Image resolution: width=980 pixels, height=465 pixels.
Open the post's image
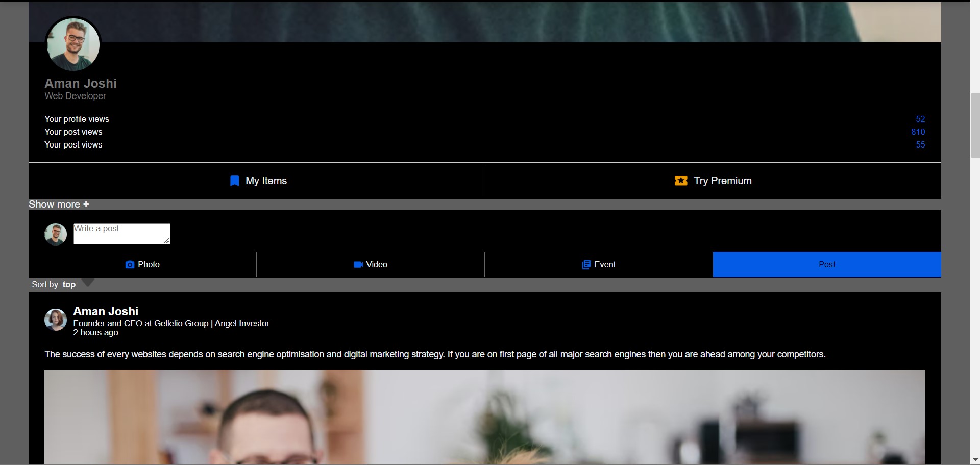[x=484, y=417]
